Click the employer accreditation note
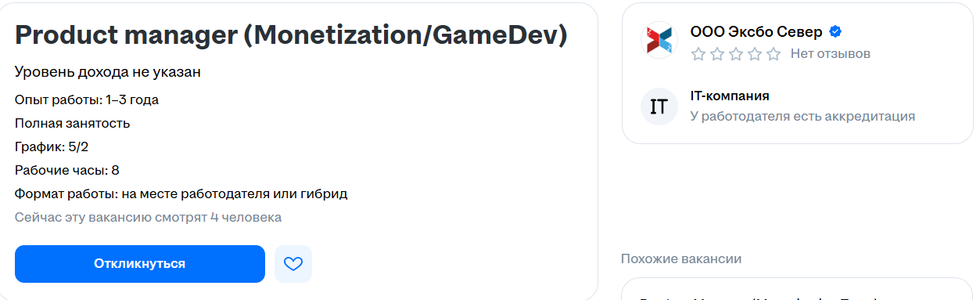The width and height of the screenshot is (980, 300). (802, 117)
